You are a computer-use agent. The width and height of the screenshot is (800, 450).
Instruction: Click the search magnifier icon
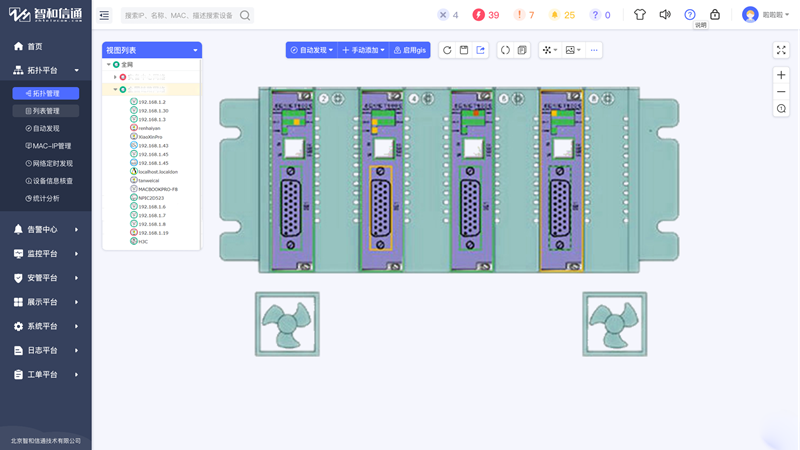point(245,15)
